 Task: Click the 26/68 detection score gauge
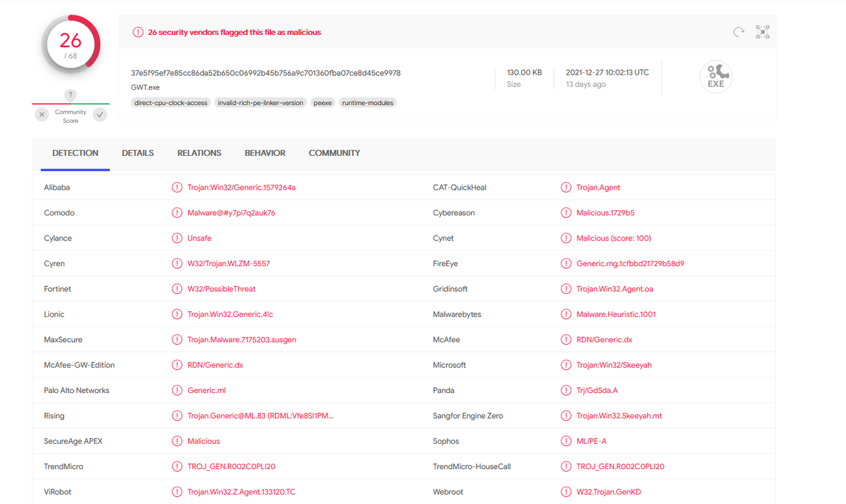tap(71, 45)
